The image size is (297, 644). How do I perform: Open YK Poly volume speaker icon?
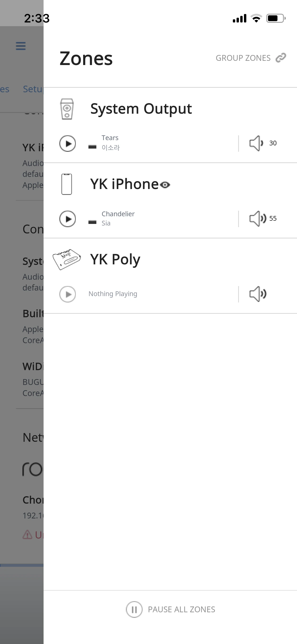(x=258, y=294)
